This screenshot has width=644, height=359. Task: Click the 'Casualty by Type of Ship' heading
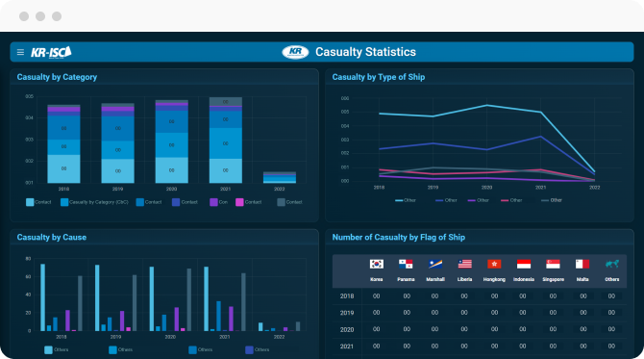click(x=379, y=77)
